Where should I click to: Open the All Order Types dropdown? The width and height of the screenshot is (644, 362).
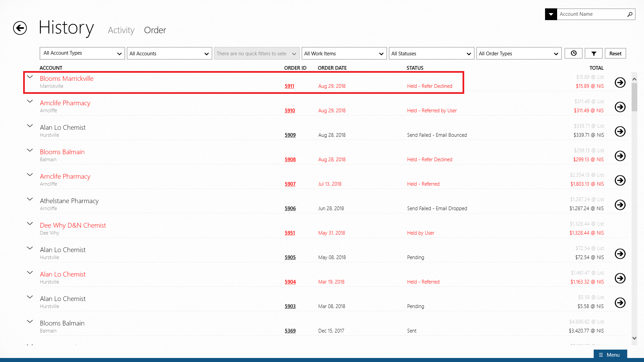click(x=519, y=53)
